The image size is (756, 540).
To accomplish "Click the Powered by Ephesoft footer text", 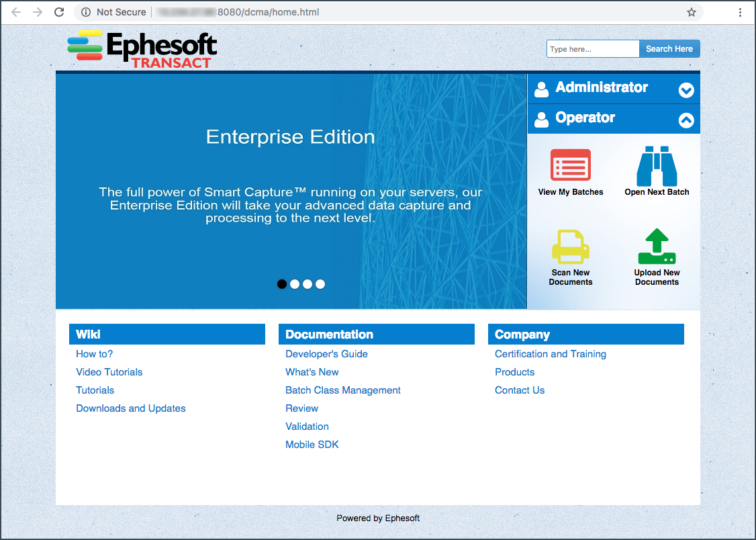I will [378, 519].
